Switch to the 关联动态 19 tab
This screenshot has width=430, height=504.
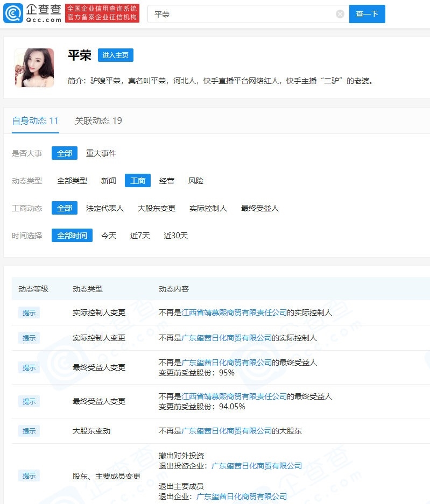pyautogui.click(x=98, y=121)
